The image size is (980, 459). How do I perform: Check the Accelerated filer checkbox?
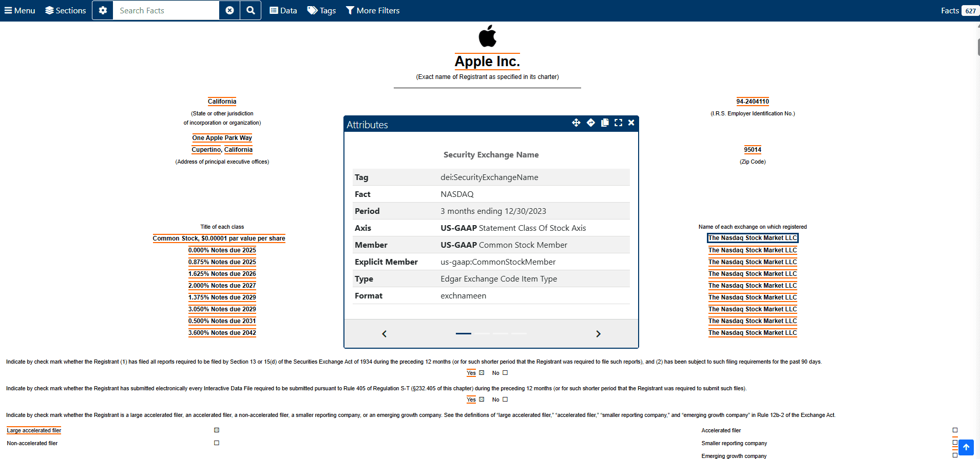[955, 430]
